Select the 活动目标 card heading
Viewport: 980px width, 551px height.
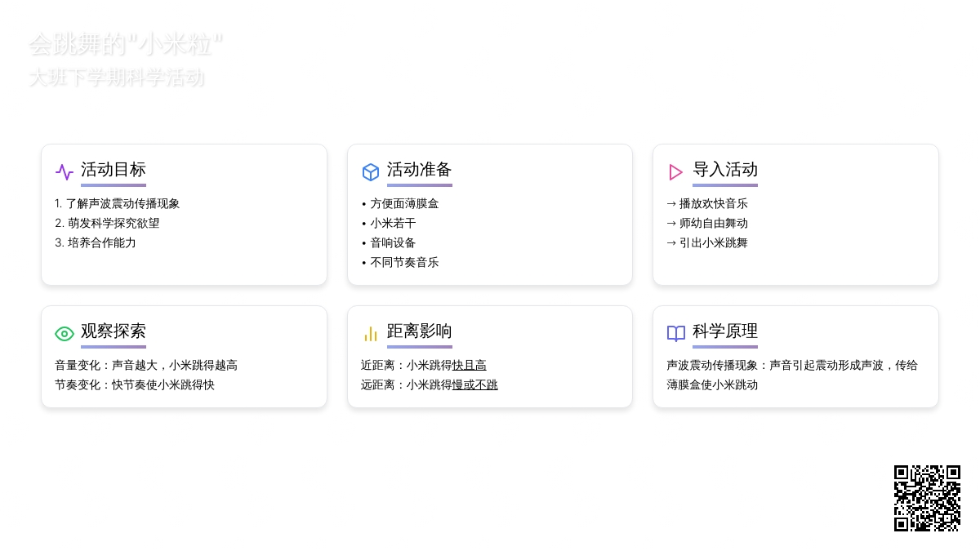113,170
